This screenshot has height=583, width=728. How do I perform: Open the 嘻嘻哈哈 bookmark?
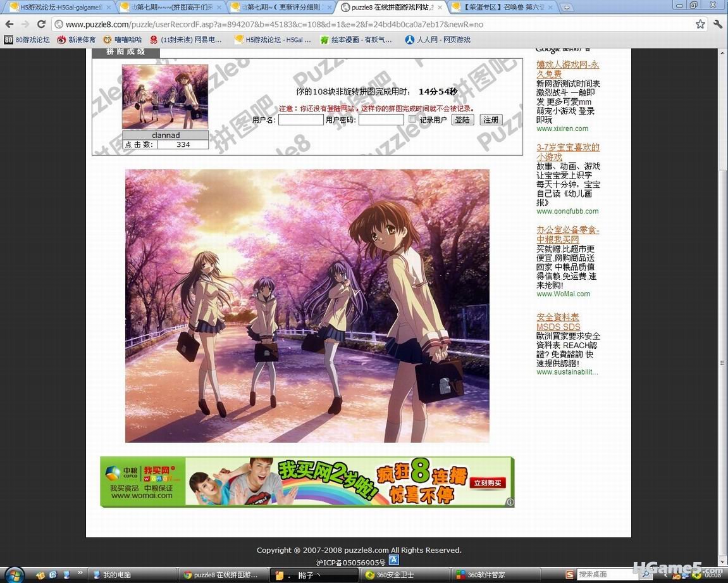click(x=123, y=40)
